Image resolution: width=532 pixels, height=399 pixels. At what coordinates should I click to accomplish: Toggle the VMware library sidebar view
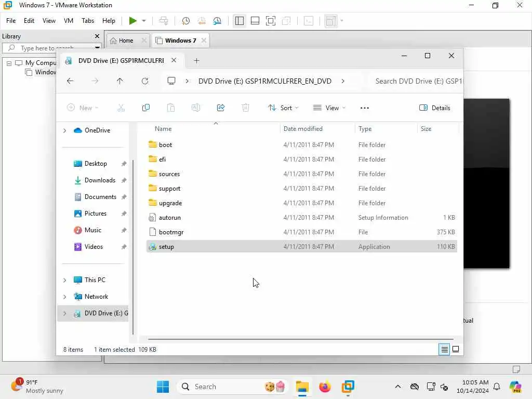pos(239,21)
